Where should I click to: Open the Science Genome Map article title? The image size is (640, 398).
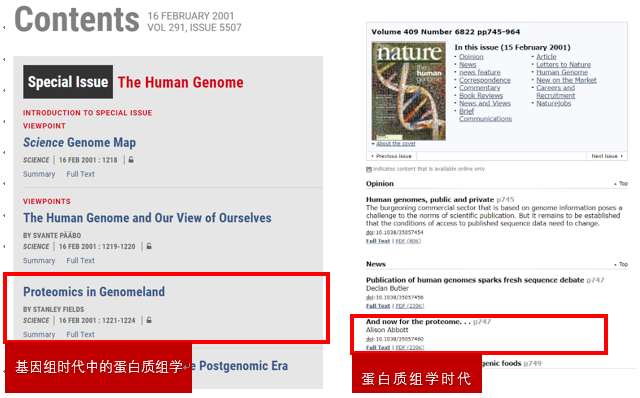(79, 142)
